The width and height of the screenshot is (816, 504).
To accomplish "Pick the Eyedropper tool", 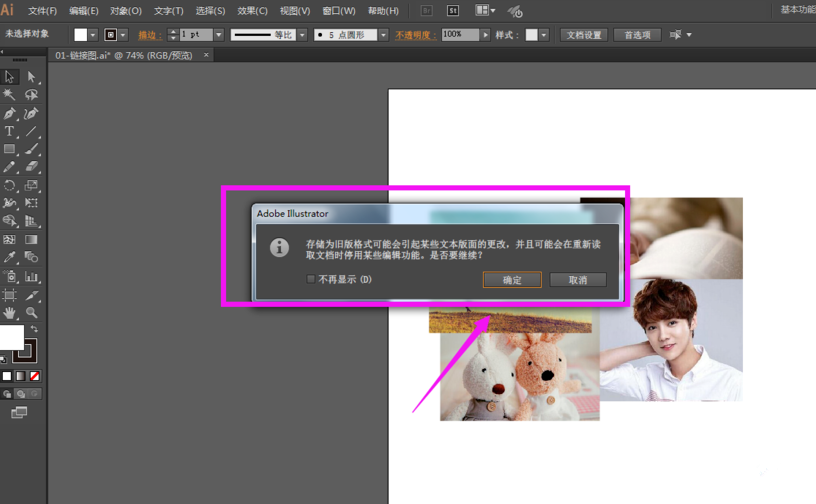I will [x=10, y=258].
